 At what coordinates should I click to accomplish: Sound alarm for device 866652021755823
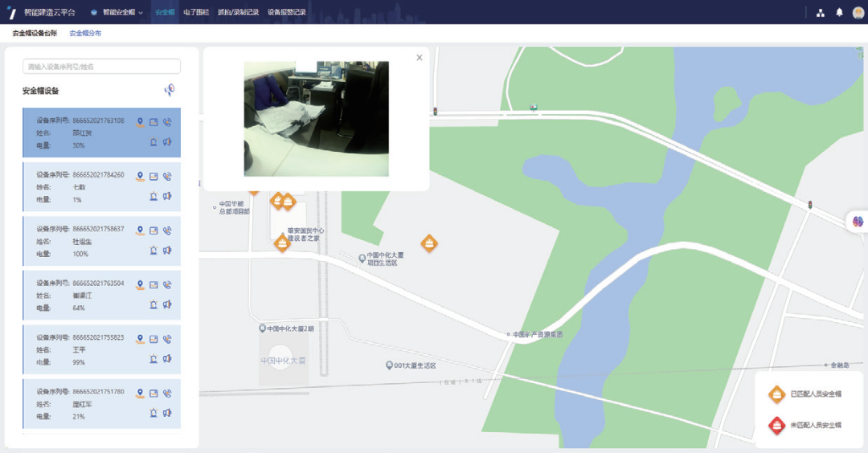click(x=154, y=359)
